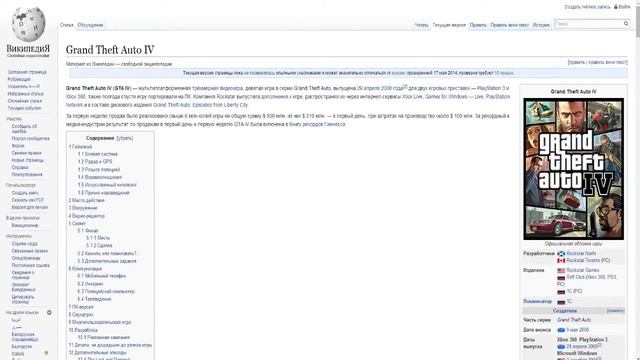Jump to contents entry 8 Саундтрек

81,315
